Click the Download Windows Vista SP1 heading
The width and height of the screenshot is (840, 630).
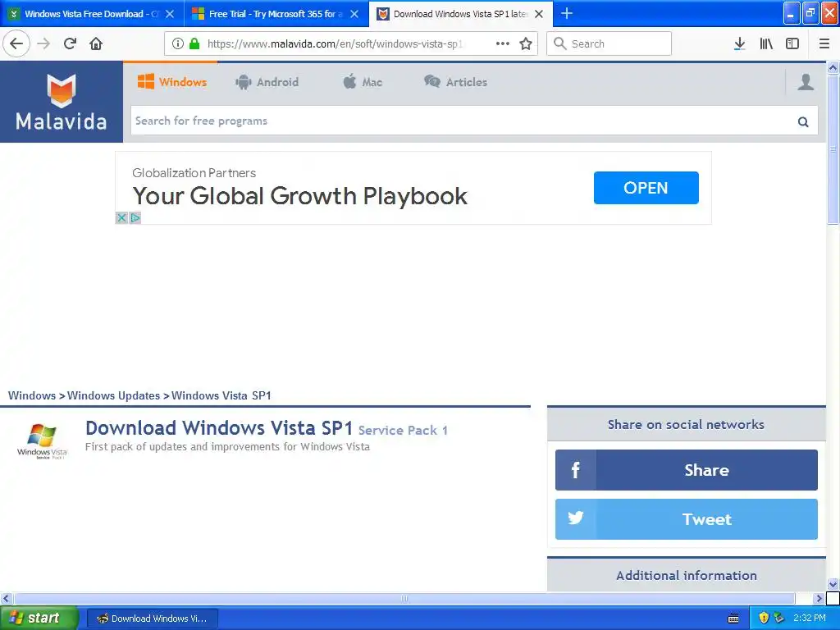[219, 428]
